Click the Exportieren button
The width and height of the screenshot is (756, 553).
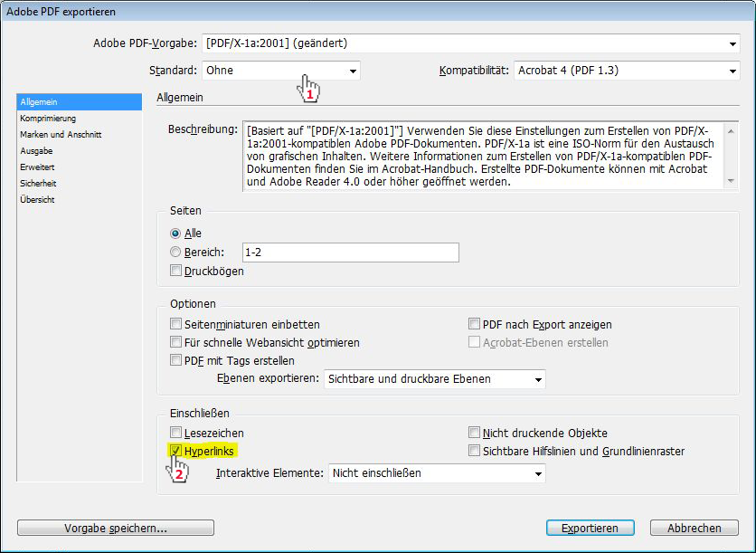click(x=591, y=528)
